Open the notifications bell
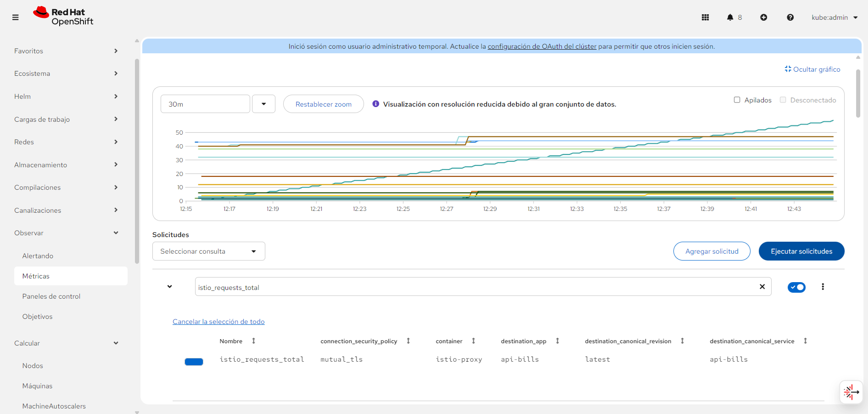Screen dimensions: 868x414 [730, 17]
